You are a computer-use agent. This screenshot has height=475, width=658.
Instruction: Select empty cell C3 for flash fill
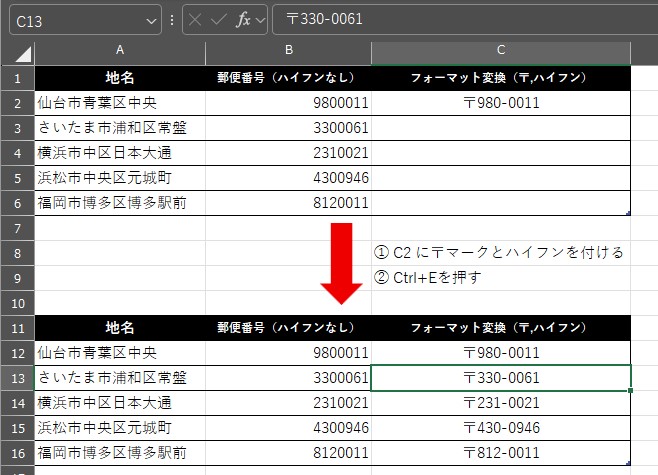[501, 128]
